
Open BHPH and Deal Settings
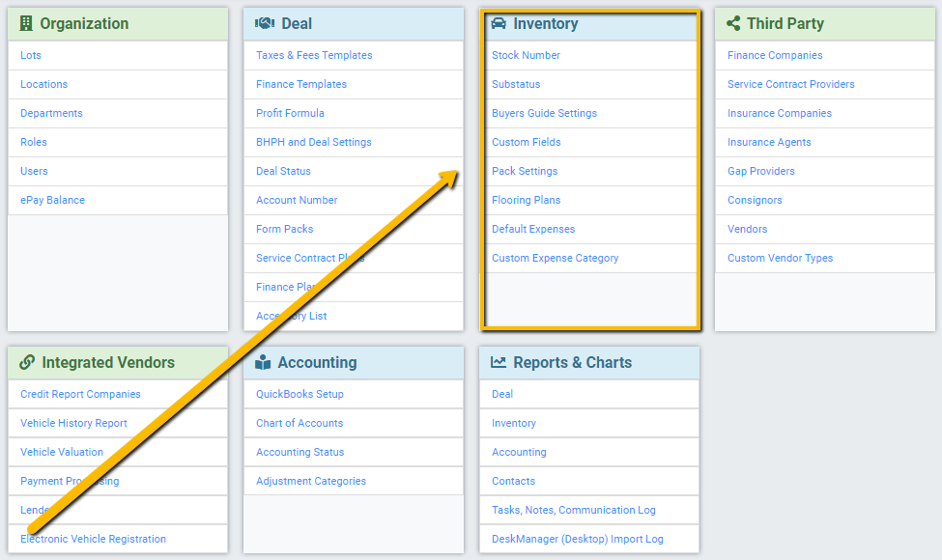(x=314, y=142)
